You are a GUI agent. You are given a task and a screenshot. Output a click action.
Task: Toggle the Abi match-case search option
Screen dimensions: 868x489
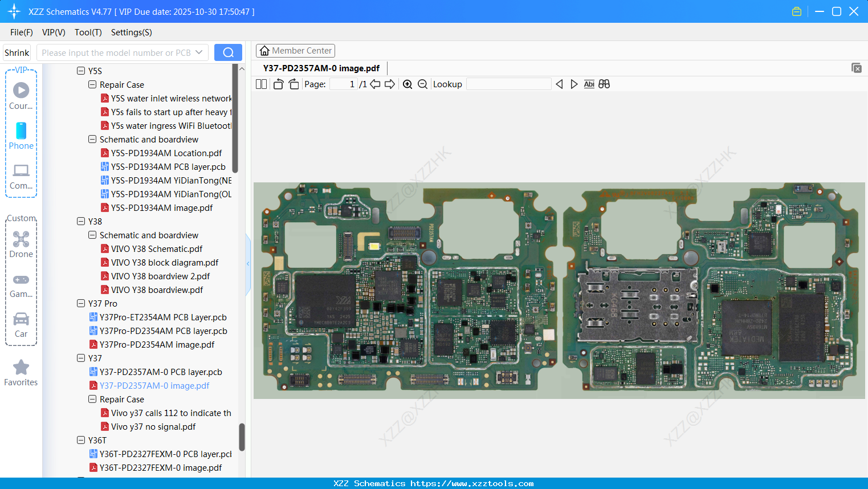589,84
